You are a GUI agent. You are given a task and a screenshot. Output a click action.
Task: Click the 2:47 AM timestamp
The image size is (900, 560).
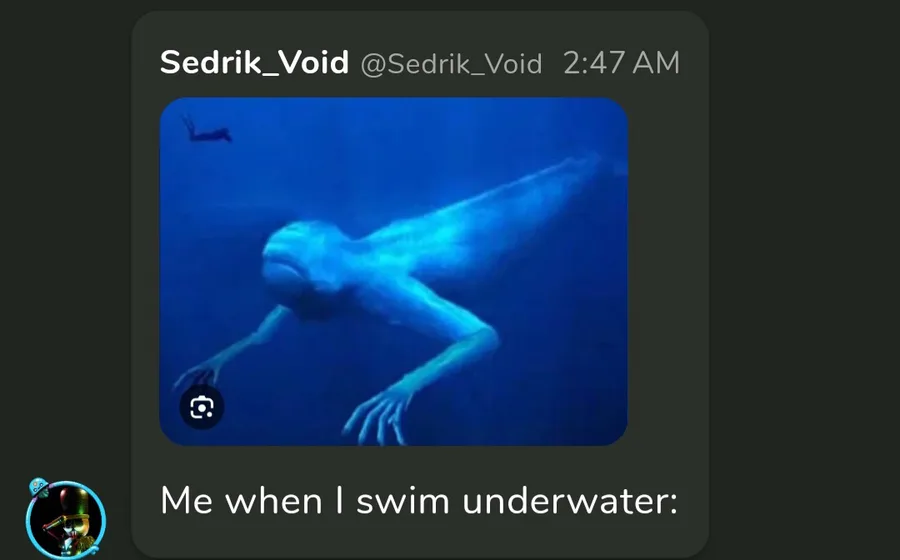622,63
